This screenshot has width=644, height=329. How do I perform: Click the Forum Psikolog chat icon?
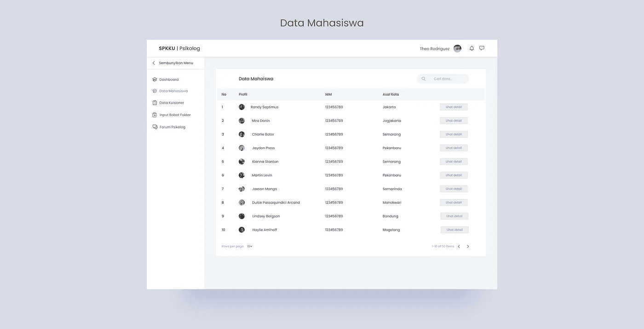tap(155, 127)
